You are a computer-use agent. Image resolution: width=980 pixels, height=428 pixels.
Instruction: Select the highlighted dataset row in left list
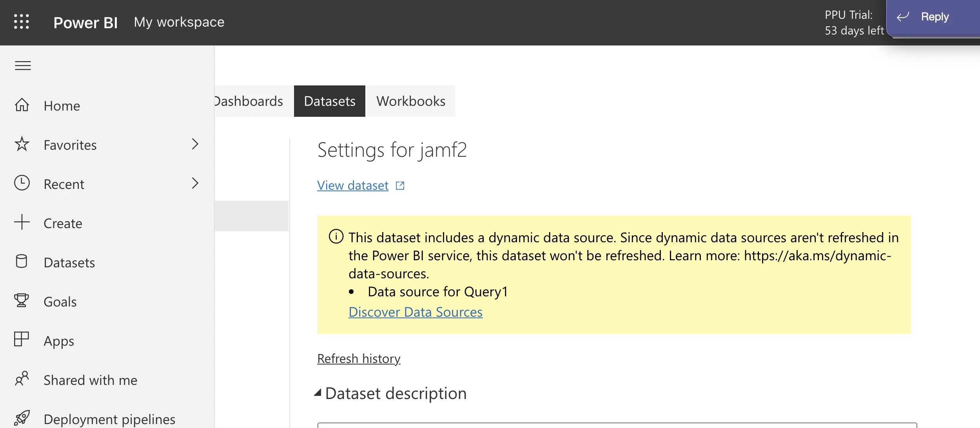(x=252, y=216)
